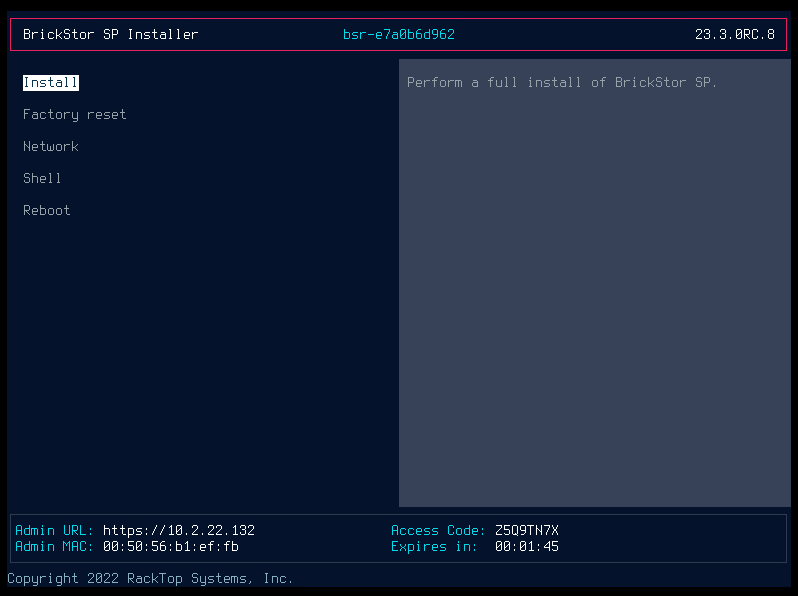Click the hostname bsr-e7a0b6d962 in header
The width and height of the screenshot is (798, 596).
click(399, 35)
